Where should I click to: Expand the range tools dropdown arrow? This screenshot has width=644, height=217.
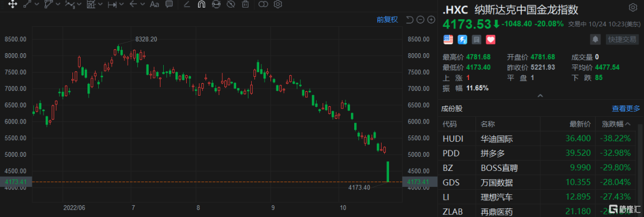(121, 4)
